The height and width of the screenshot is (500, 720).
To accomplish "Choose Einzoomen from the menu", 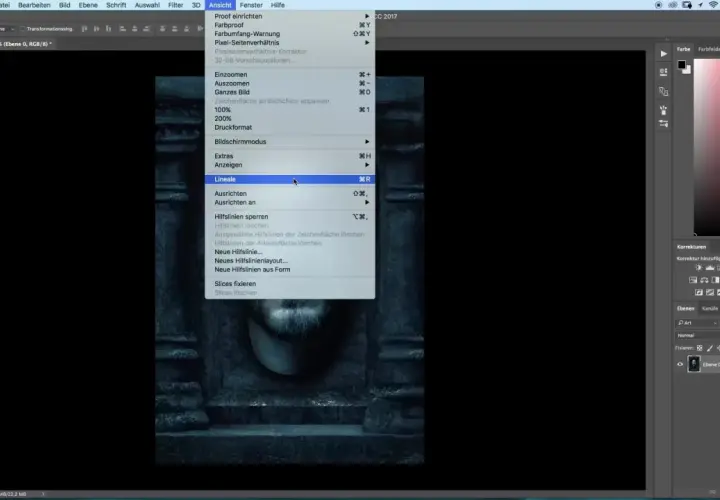I will [x=290, y=74].
